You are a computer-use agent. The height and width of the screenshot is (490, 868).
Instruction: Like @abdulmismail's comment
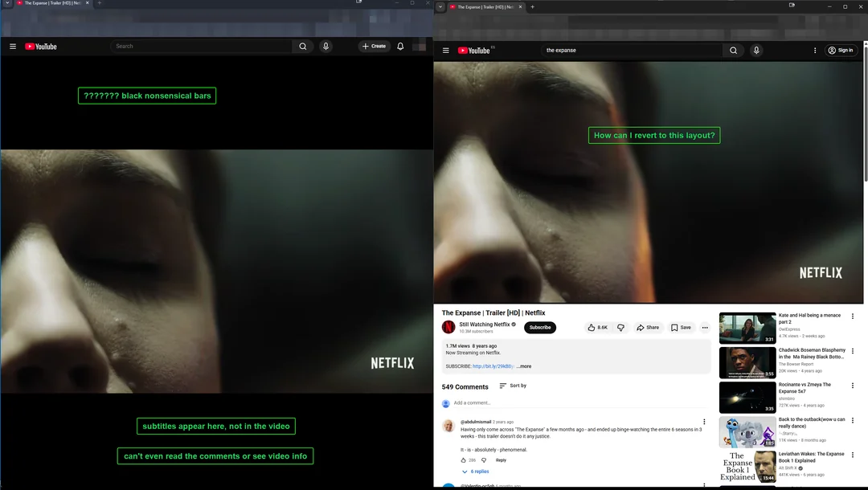[465, 459]
